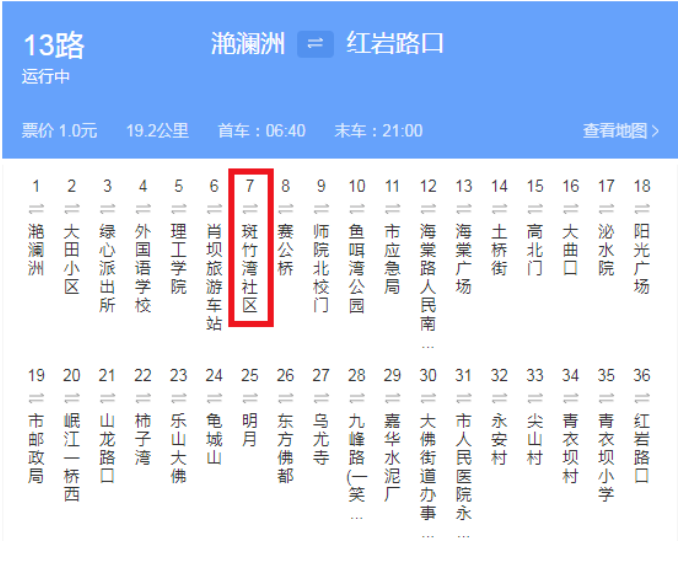Select stop 6 肖坝旅游车站
Image resolution: width=679 pixels, height=562 pixels.
[x=214, y=277]
